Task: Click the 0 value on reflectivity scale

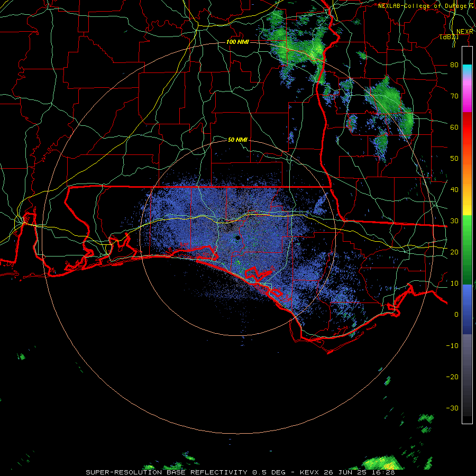Action: (456, 315)
